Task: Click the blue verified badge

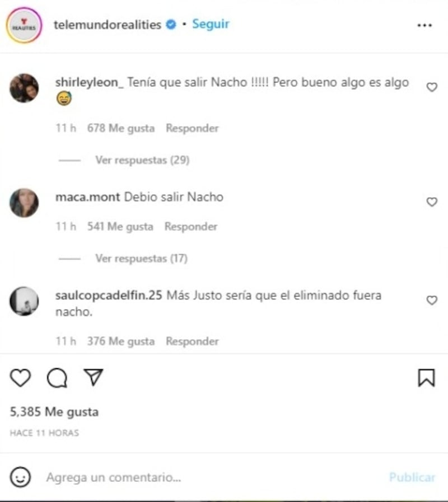Action: (171, 24)
